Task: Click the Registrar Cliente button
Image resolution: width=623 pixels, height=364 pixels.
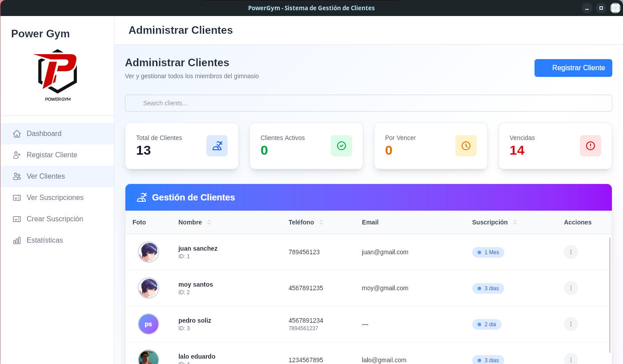Action: [573, 68]
